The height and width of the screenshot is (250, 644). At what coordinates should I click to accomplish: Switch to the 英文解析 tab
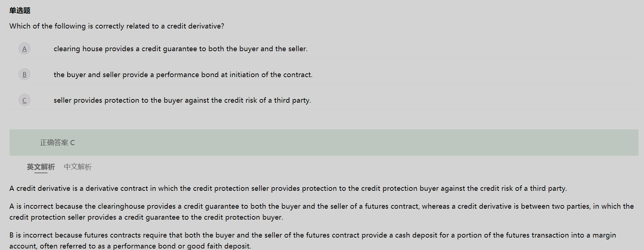pyautogui.click(x=41, y=167)
